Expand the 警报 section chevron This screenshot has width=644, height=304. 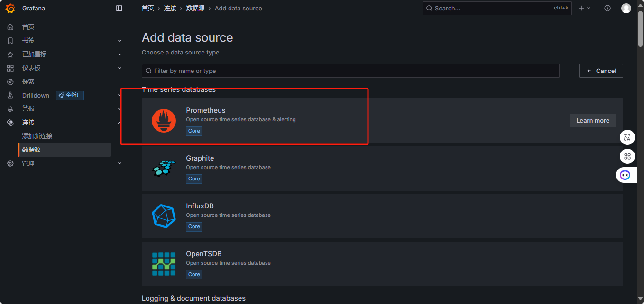[x=120, y=109]
